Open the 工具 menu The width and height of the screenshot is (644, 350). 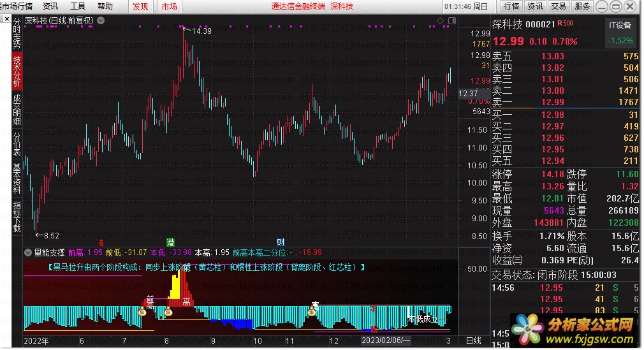point(78,6)
